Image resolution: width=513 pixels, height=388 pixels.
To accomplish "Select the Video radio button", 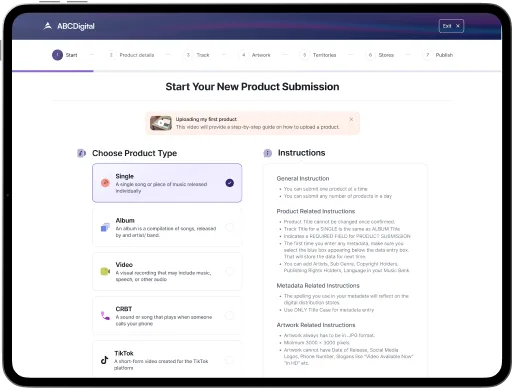I will coord(230,271).
